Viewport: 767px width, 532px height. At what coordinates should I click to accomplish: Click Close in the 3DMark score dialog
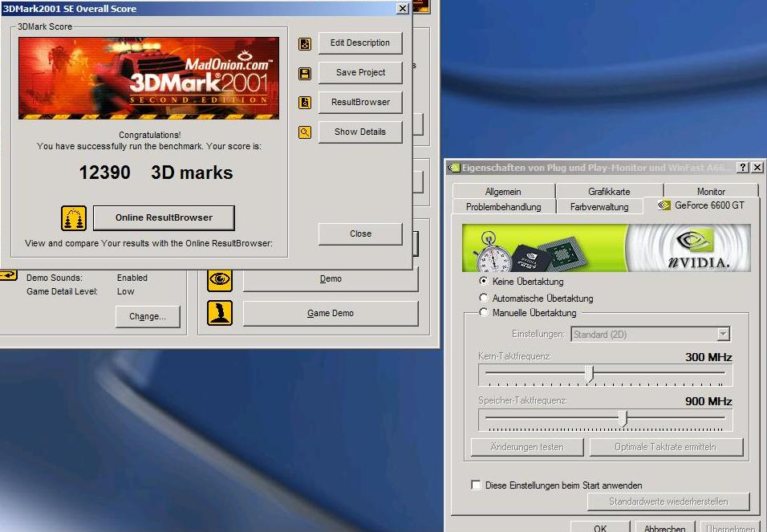point(360,234)
